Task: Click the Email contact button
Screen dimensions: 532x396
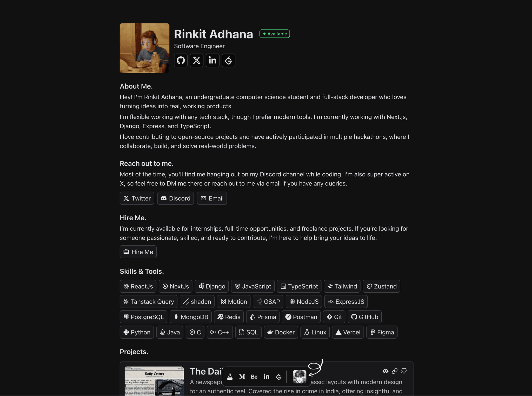Action: (x=212, y=198)
